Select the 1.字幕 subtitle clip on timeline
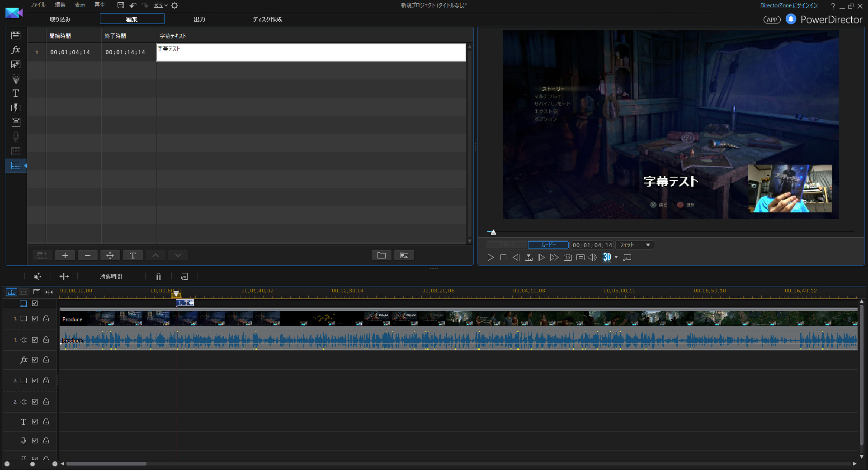The height and width of the screenshot is (470, 868). [x=185, y=303]
